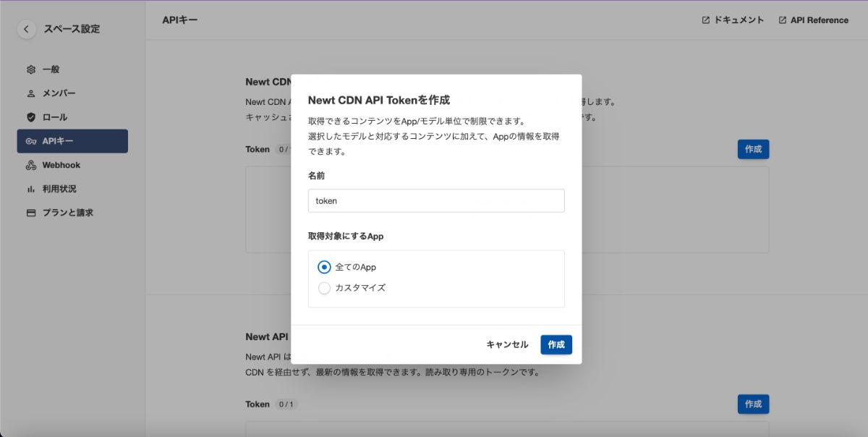The image size is (868, 437).
Task: Go to Webhook settings
Action: pos(72,165)
